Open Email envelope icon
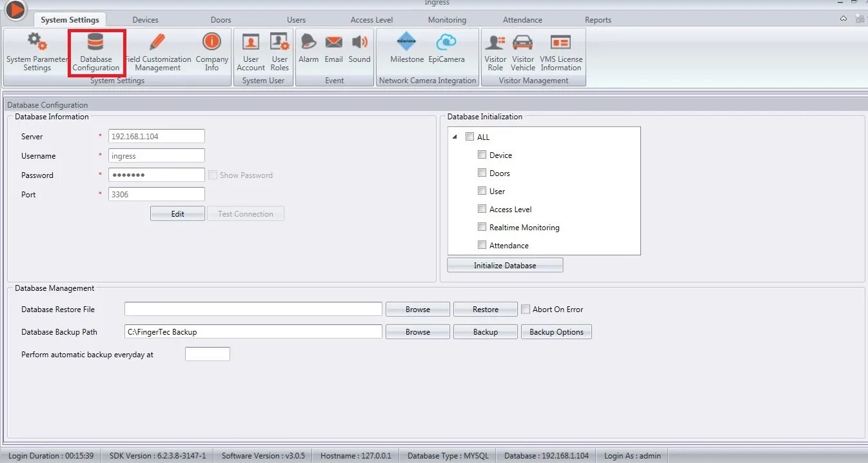Screen dimensions: 868x463 point(333,43)
